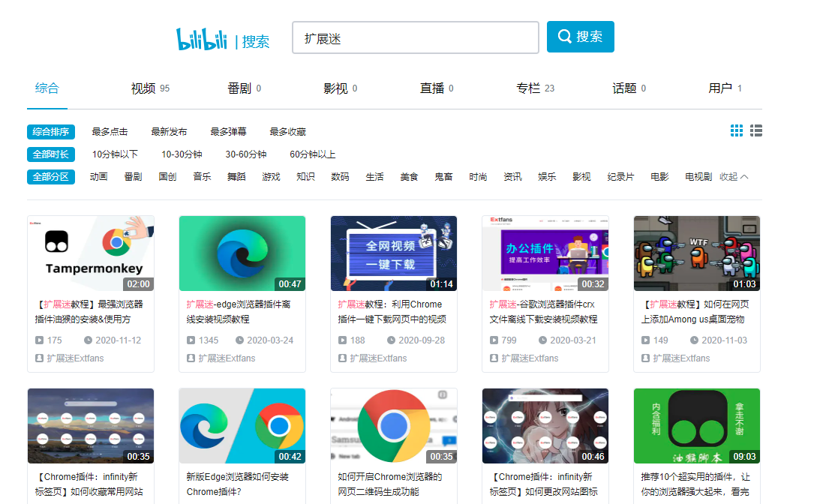Click the clock icon beside 2020-09-28
The width and height of the screenshot is (826, 504).
point(392,340)
